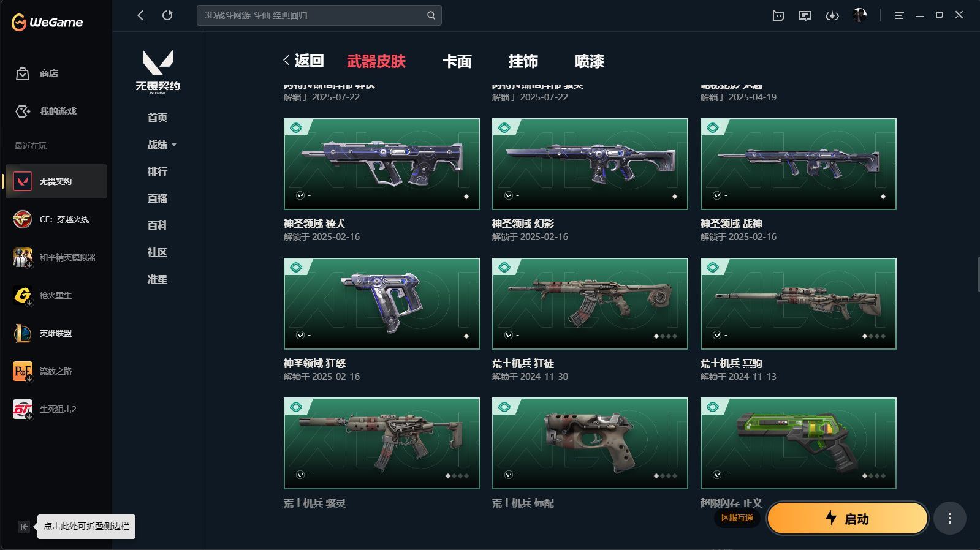Select the 神圣领域 幻影 skin thumbnail
This screenshot has height=550, width=980.
(x=590, y=164)
